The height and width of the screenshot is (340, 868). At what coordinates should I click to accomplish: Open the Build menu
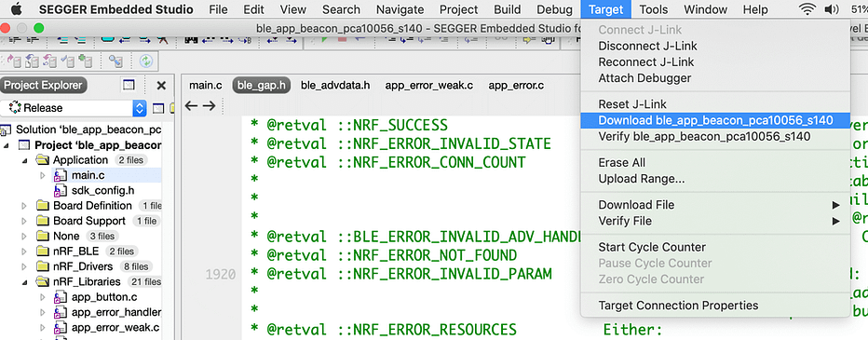tap(507, 9)
